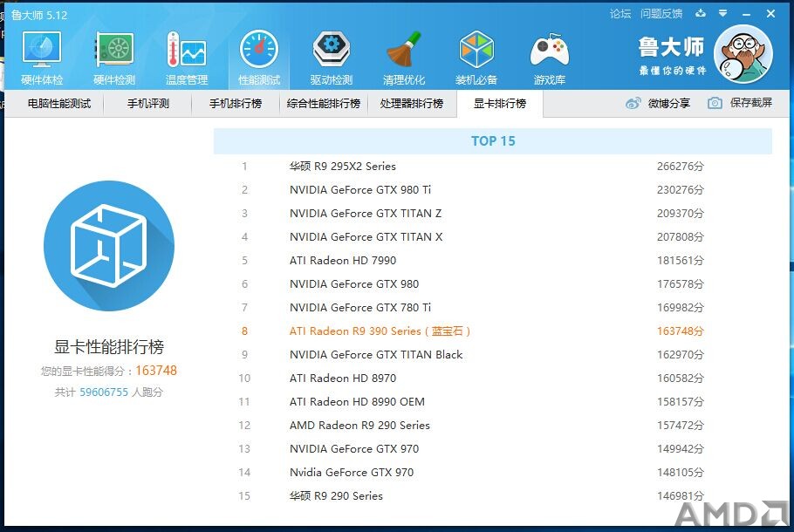This screenshot has width=794, height=532.
Task: Select the highlighted ATI Radeon R9 390 Series row
Action: point(493,331)
